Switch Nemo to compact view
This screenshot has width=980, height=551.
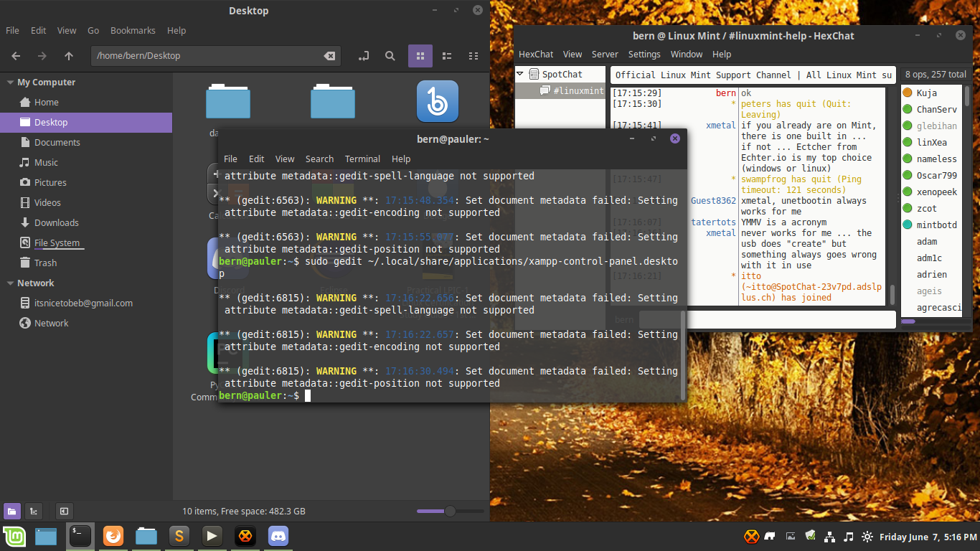click(x=473, y=56)
